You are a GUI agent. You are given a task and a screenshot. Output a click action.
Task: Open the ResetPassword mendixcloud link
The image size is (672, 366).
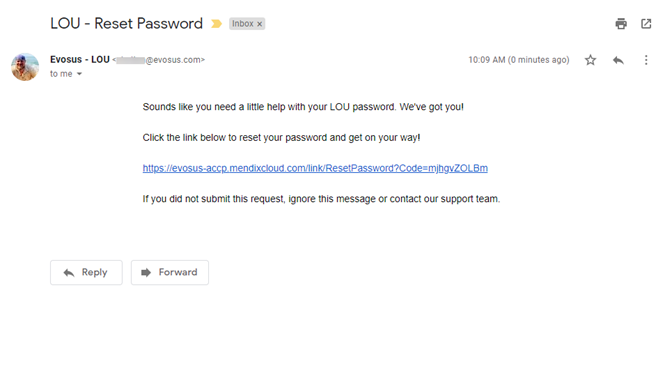click(315, 168)
